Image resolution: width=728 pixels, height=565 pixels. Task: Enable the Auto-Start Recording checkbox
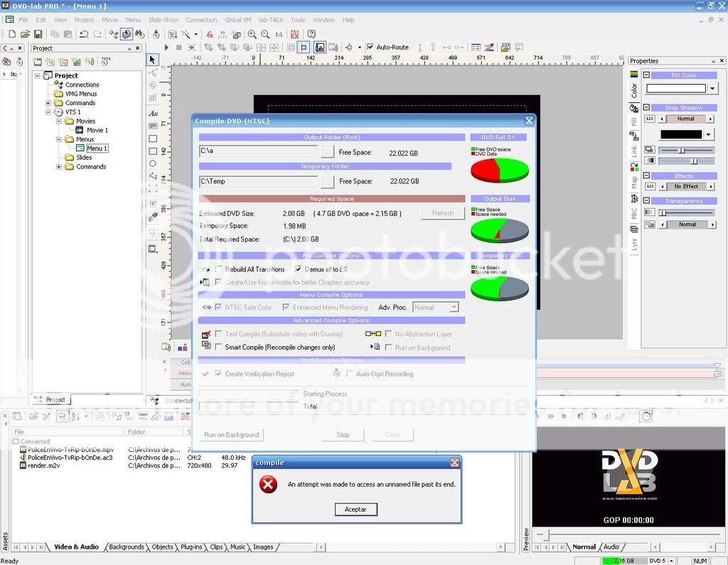[x=350, y=374]
